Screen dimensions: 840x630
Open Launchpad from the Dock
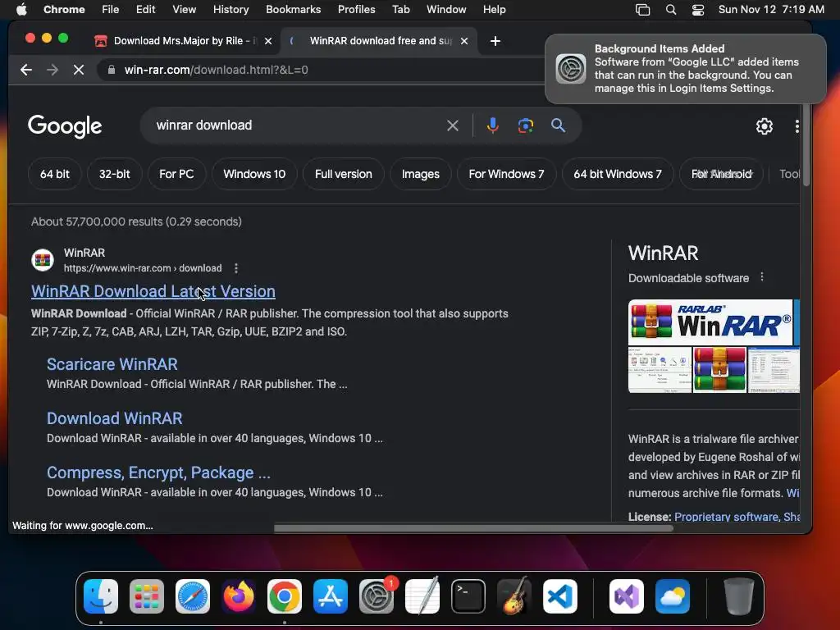point(147,596)
